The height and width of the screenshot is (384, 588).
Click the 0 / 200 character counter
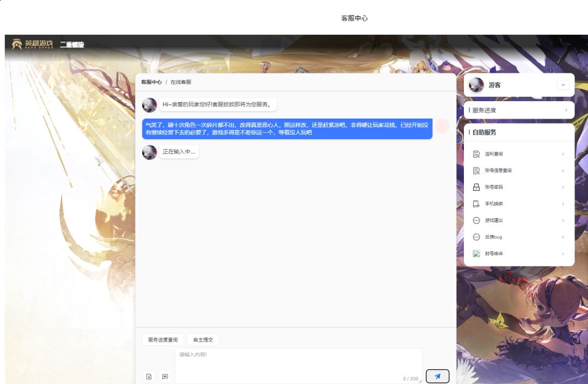(x=411, y=379)
